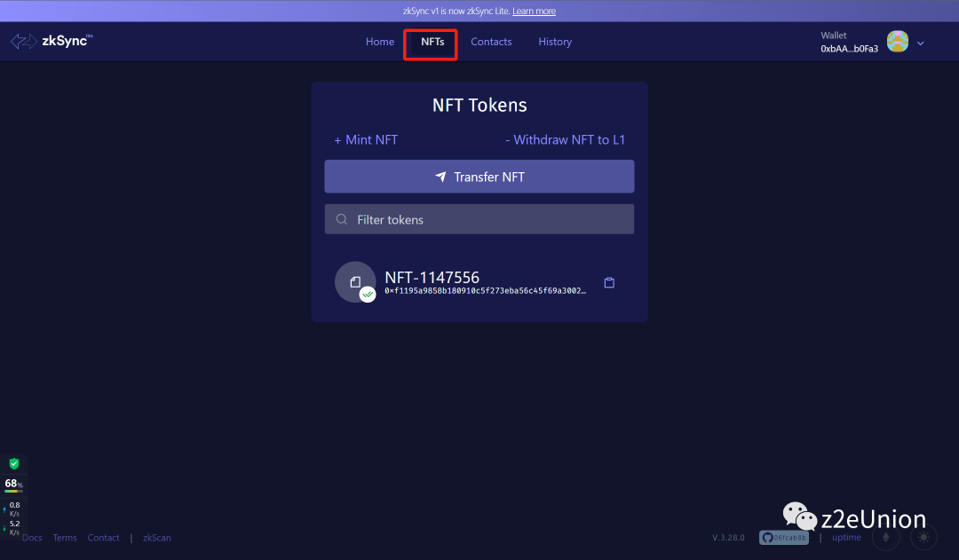Viewport: 959px width, 560px height.
Task: Click the Mint NFT link
Action: [x=366, y=140]
